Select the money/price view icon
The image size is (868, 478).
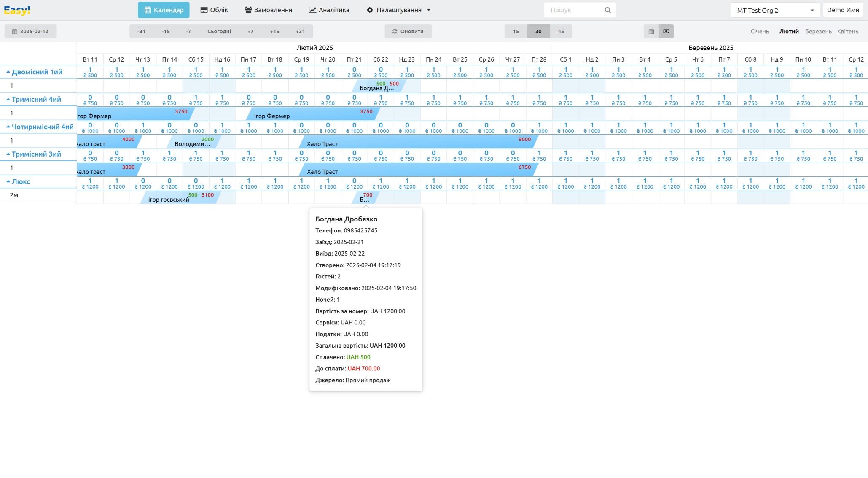(666, 31)
